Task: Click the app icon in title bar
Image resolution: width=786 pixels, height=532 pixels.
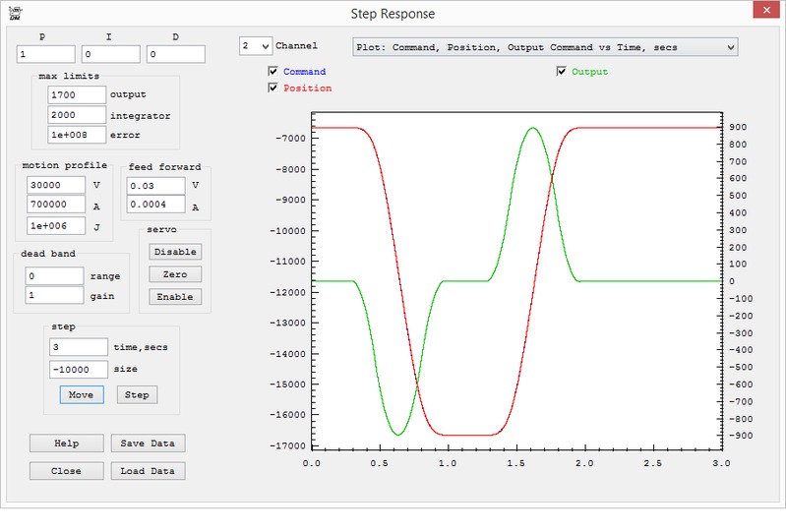Action: point(12,11)
